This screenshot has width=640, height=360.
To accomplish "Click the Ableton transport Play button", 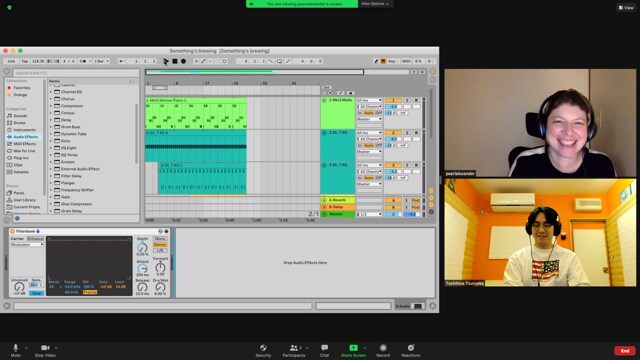I will [166, 61].
